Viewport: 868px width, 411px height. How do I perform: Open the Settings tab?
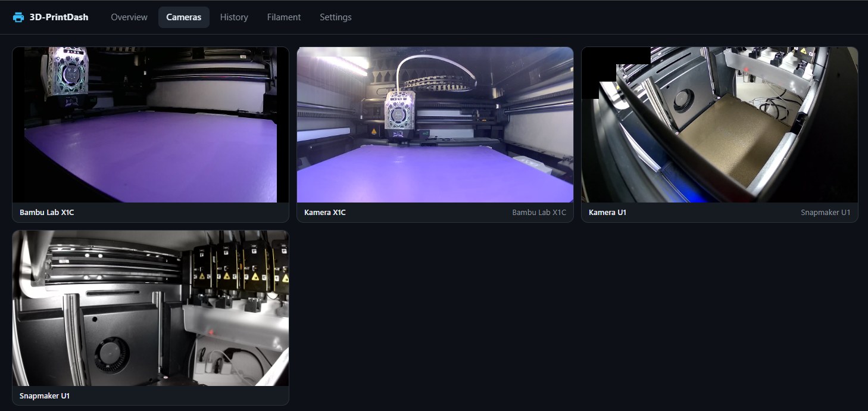coord(336,17)
